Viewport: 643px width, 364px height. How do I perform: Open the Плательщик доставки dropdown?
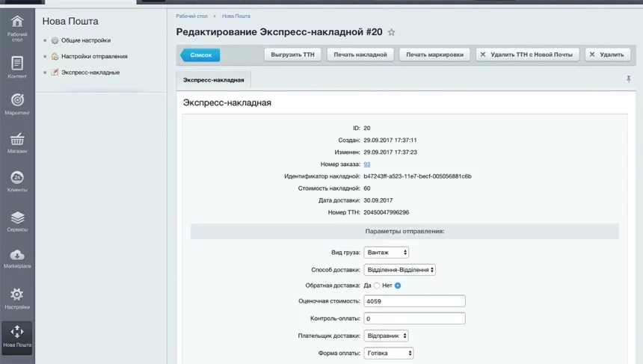(x=386, y=336)
